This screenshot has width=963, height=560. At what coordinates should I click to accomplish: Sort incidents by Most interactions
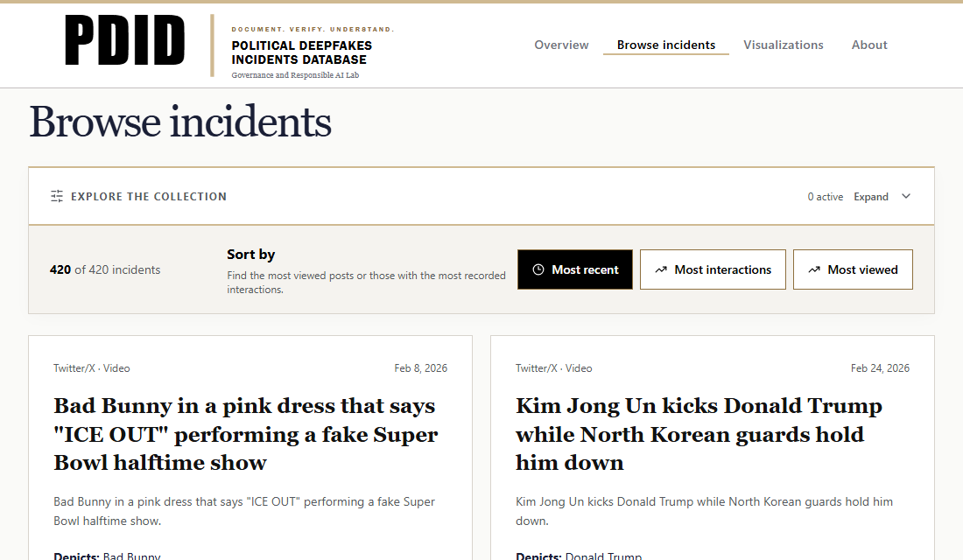(x=713, y=269)
